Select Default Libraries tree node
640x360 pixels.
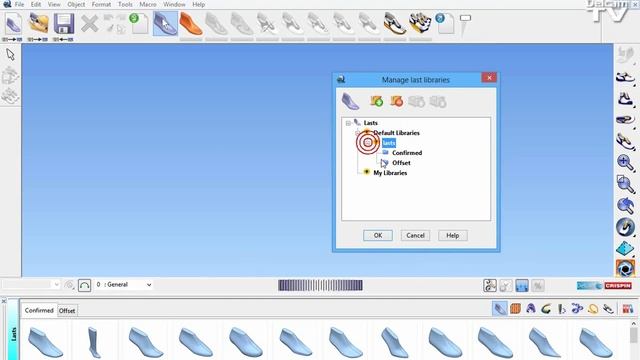[x=396, y=133]
